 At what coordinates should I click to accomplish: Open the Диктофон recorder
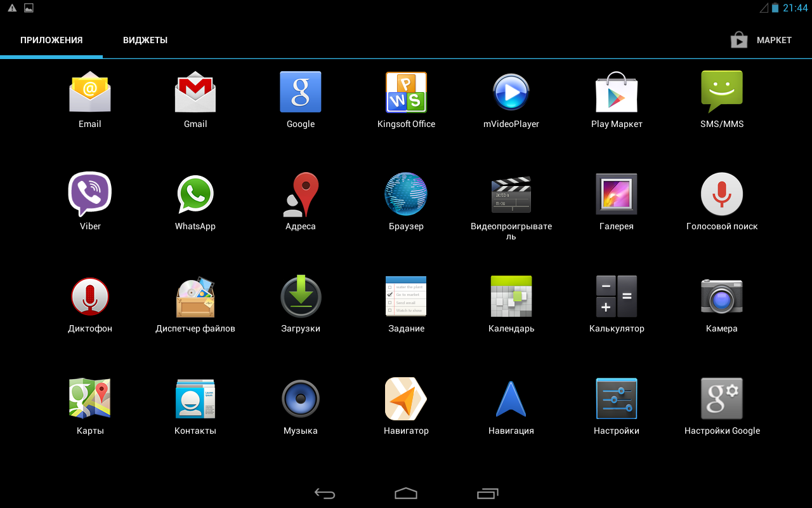point(90,297)
